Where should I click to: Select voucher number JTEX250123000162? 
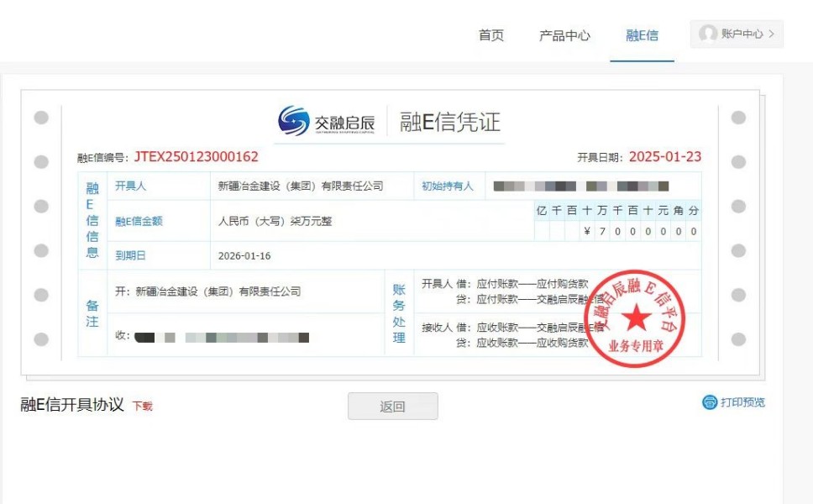(196, 156)
